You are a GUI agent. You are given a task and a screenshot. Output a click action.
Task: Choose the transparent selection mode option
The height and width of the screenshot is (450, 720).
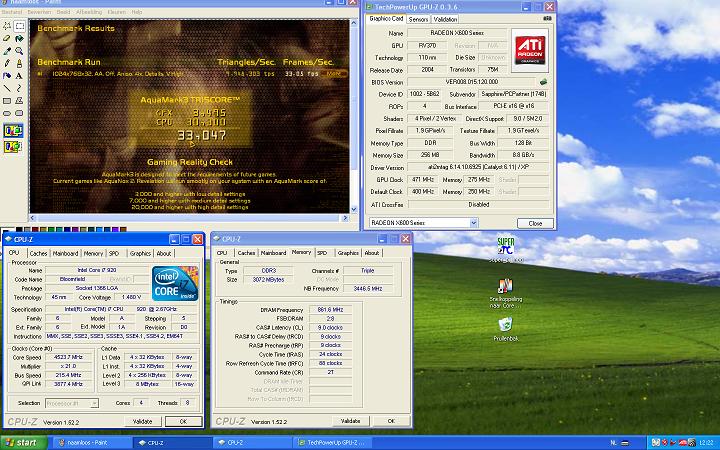click(x=13, y=147)
